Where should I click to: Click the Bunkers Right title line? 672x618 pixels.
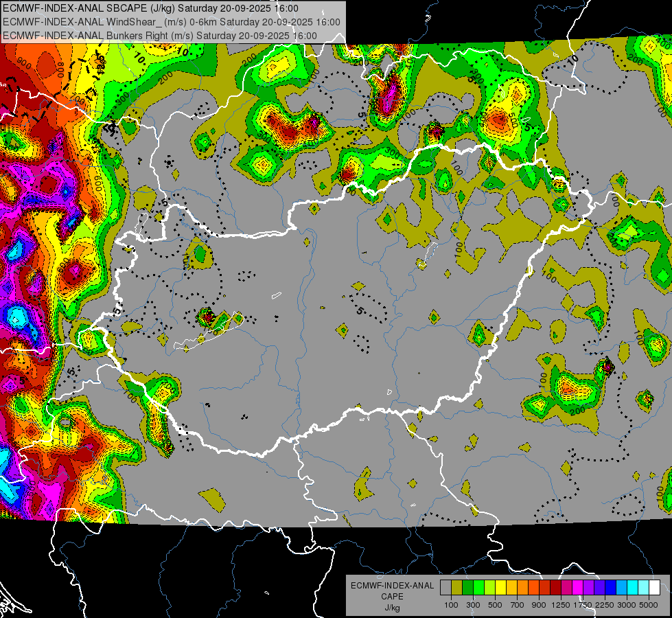[160, 36]
